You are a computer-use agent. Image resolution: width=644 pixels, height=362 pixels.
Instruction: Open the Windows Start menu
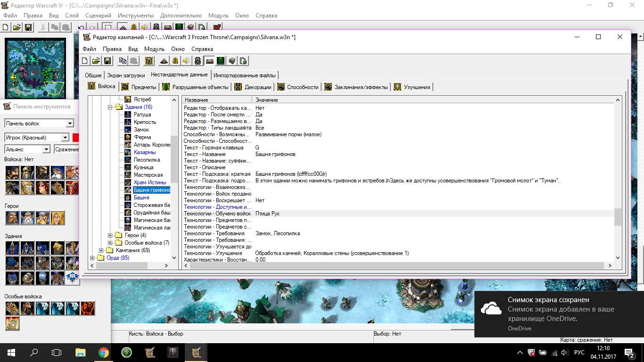pyautogui.click(x=11, y=352)
